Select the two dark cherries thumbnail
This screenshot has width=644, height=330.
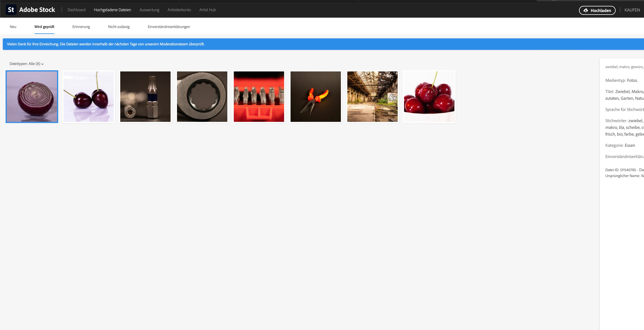click(x=89, y=97)
